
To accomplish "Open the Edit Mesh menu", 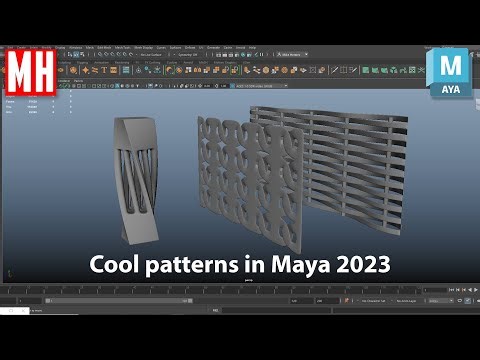I will (104, 48).
